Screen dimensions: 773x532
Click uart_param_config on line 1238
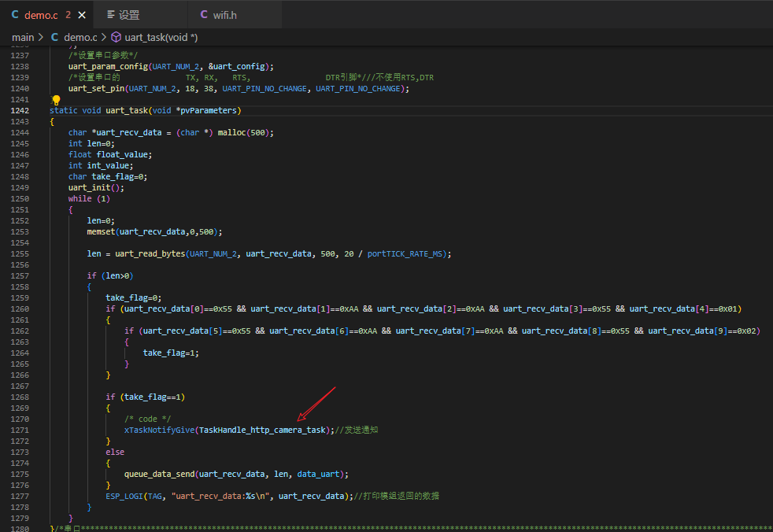[x=108, y=67]
